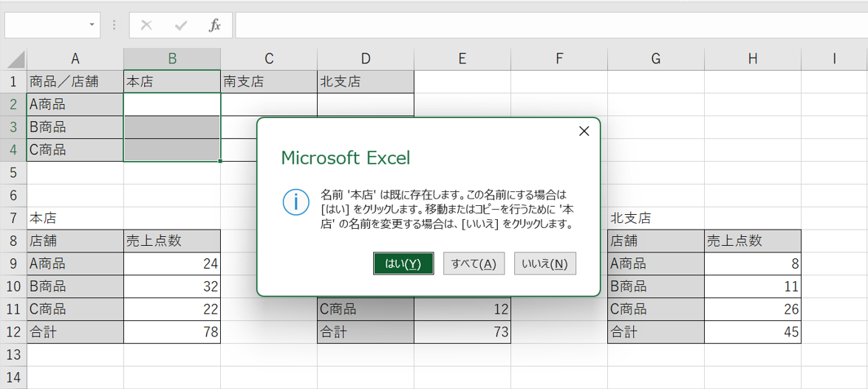Screen dimensions: 868x389
Task: Select column H header
Action: pyautogui.click(x=752, y=59)
